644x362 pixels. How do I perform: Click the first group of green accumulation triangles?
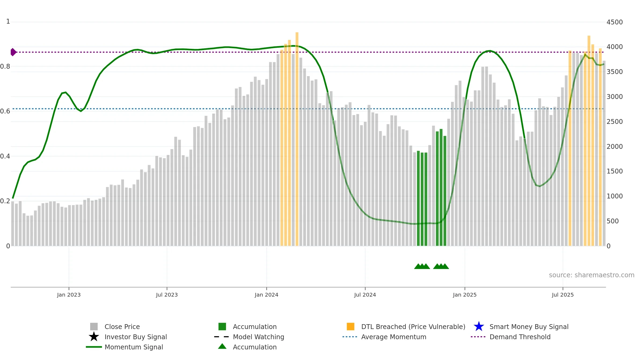(x=422, y=266)
